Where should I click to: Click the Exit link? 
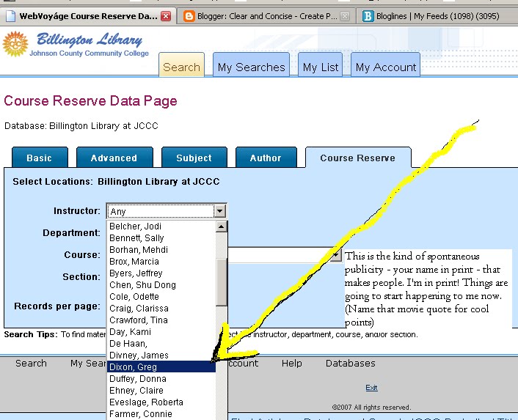pyautogui.click(x=371, y=388)
